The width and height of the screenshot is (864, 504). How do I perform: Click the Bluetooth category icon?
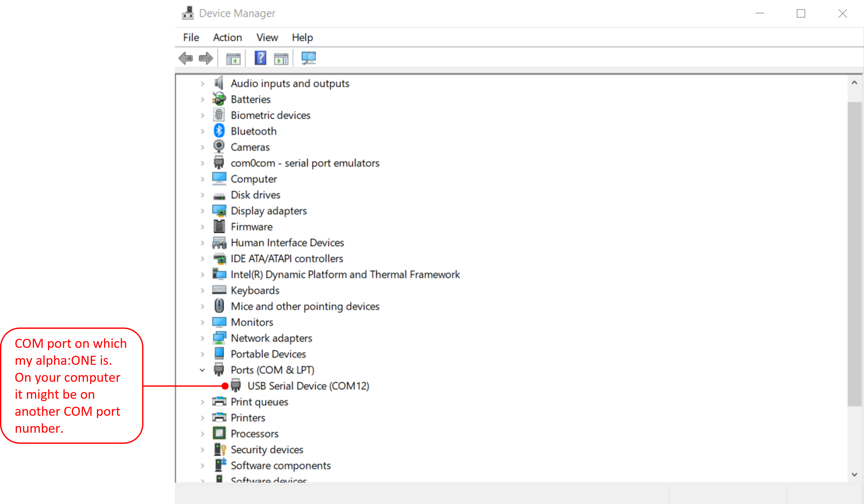219,131
